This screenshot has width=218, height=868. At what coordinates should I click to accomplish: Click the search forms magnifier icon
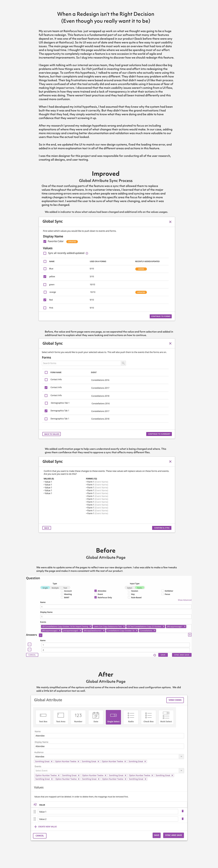coord(123,363)
